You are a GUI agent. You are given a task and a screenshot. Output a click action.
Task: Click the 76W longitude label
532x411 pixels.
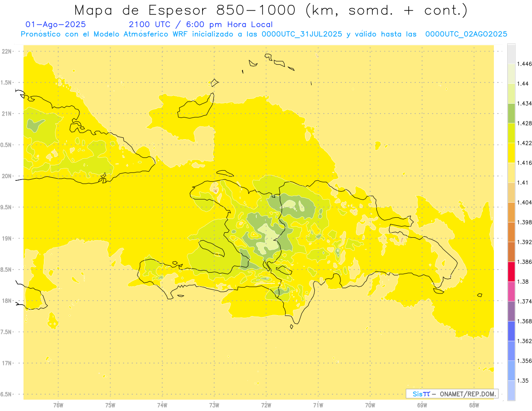58,405
